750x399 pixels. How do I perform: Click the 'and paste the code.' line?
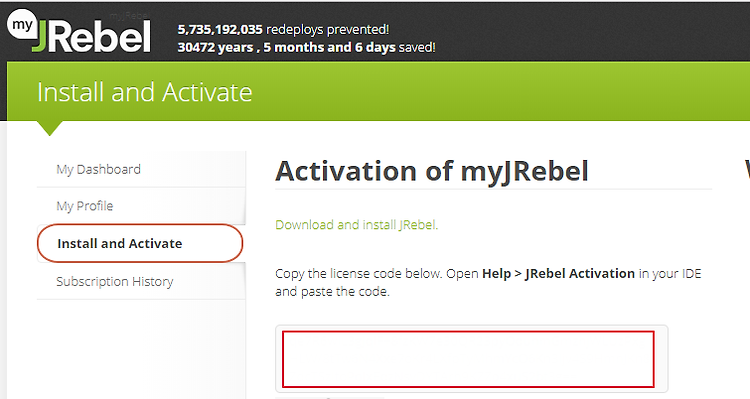[x=332, y=291]
